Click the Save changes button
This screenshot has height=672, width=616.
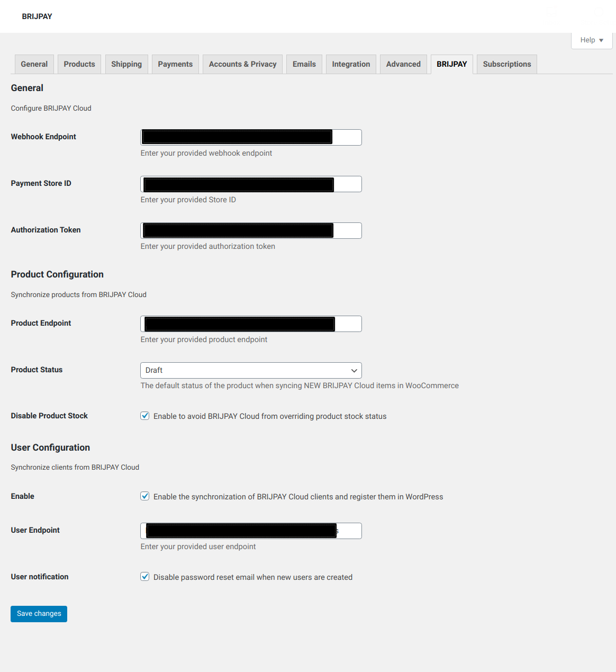(x=39, y=614)
